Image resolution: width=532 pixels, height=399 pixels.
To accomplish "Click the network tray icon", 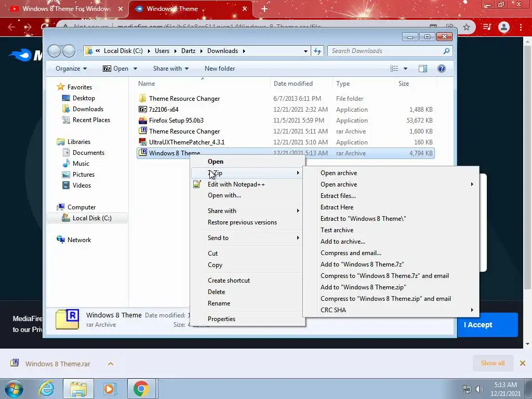I will (x=467, y=389).
